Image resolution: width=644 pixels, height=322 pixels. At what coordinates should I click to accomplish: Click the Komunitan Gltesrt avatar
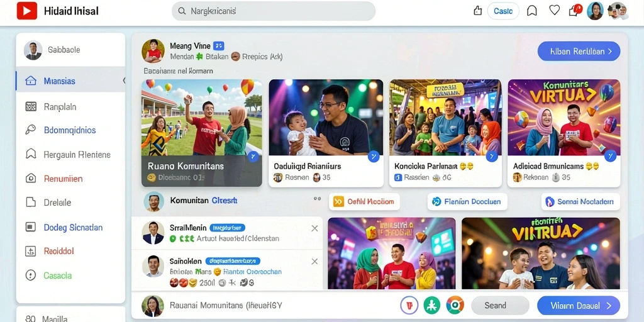point(154,202)
